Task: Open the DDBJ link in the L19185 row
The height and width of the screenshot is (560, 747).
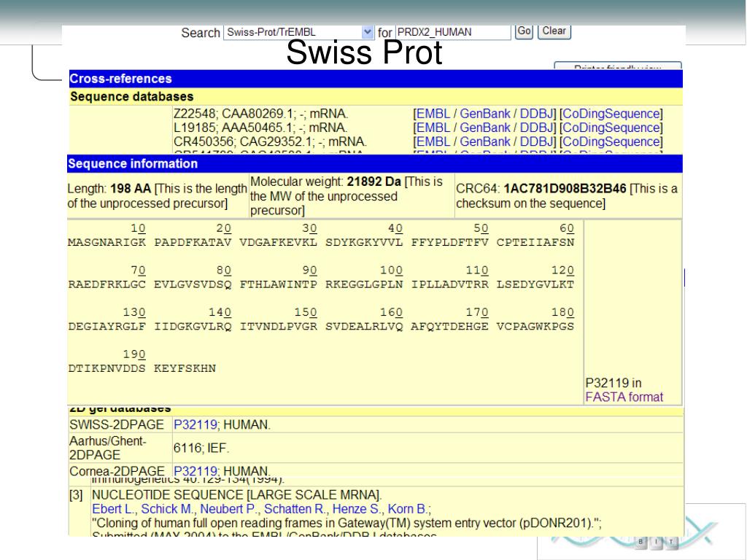Action: 536,128
